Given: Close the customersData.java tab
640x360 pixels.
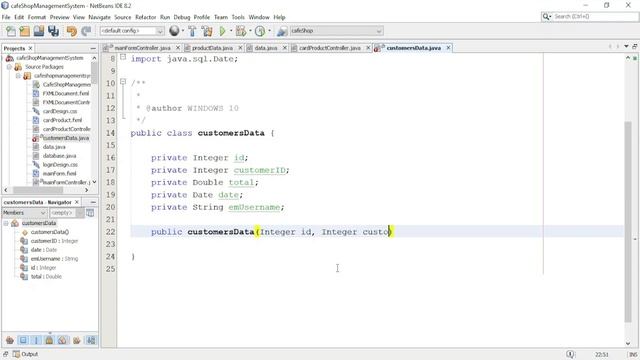Looking at the screenshot, I should 448,48.
